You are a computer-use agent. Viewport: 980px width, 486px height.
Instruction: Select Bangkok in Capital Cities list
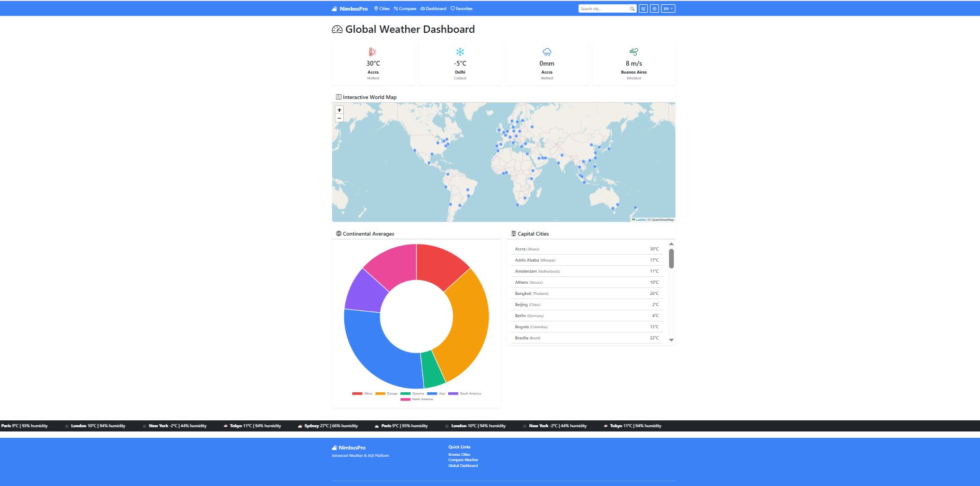(523, 293)
